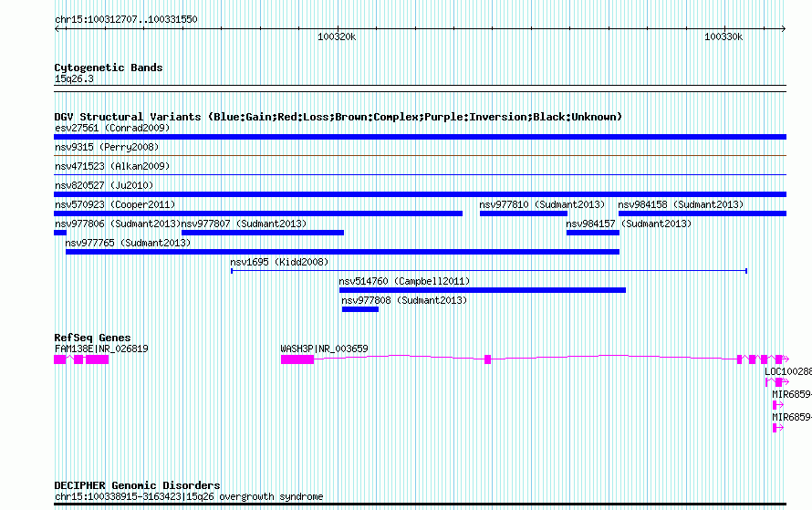
Task: Open the nsv977810 (Sudmant2013) variant
Action: pyautogui.click(x=542, y=204)
